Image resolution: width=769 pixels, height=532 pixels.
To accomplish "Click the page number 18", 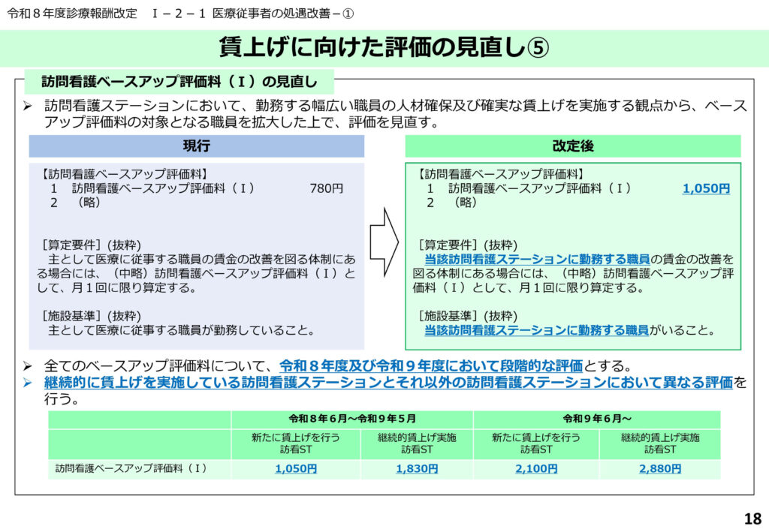I will click(752, 518).
